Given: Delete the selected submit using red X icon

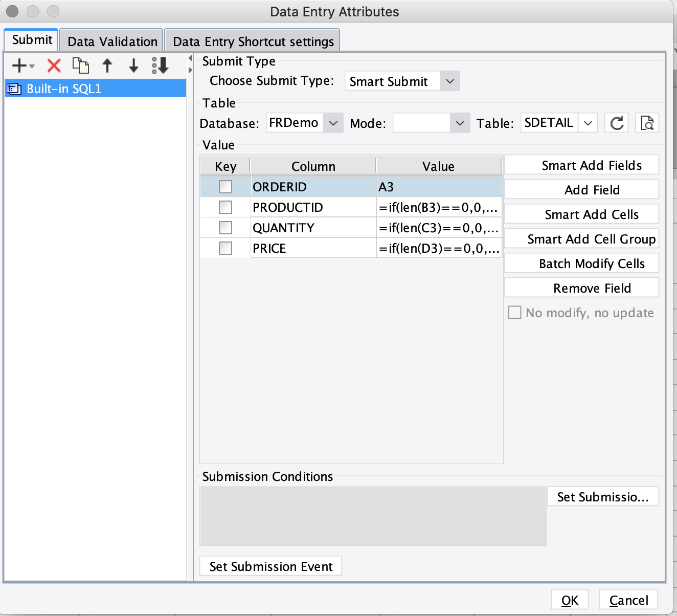Looking at the screenshot, I should coord(53,65).
